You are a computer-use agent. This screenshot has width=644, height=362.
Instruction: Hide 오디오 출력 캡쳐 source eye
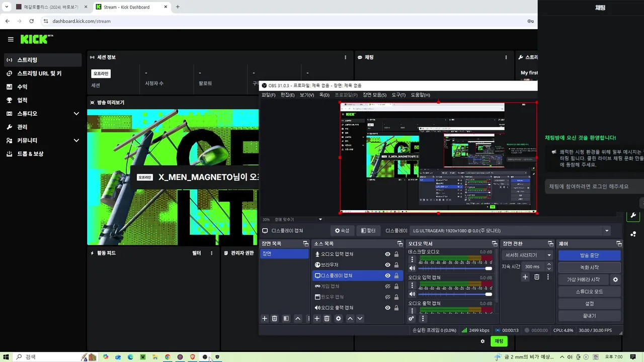point(387,308)
